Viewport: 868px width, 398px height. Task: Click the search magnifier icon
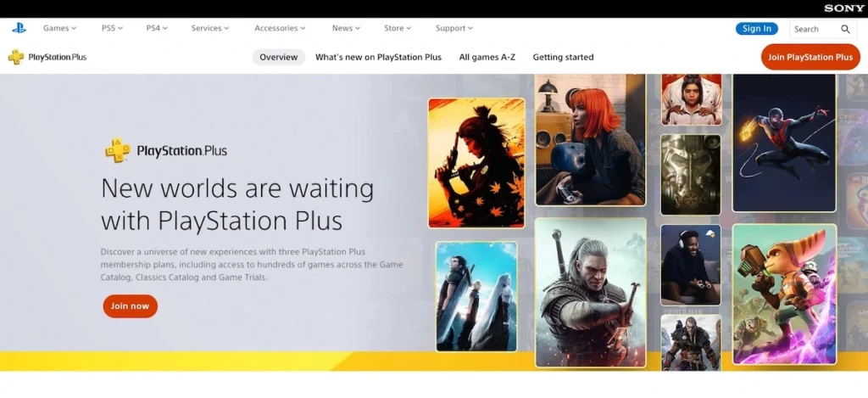tap(845, 29)
